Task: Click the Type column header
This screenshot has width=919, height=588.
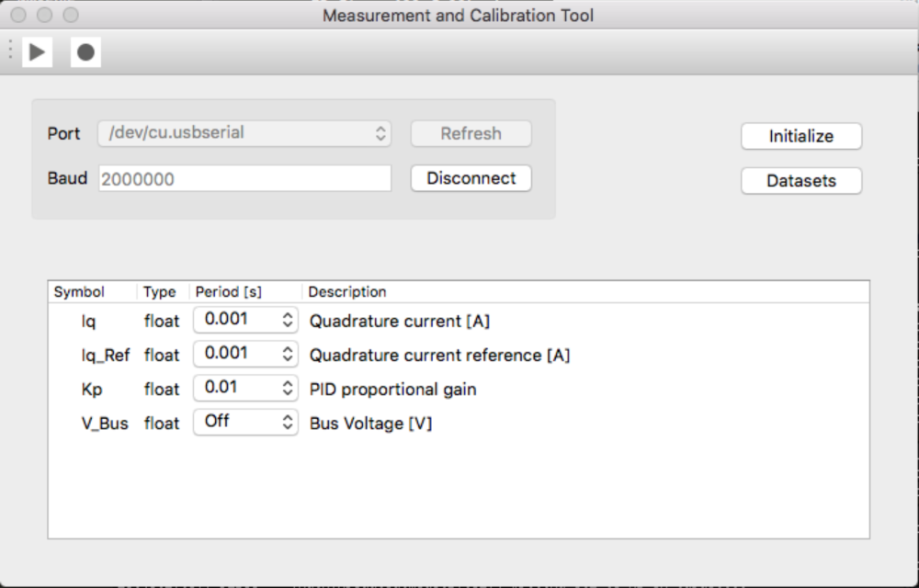Action: (x=160, y=292)
